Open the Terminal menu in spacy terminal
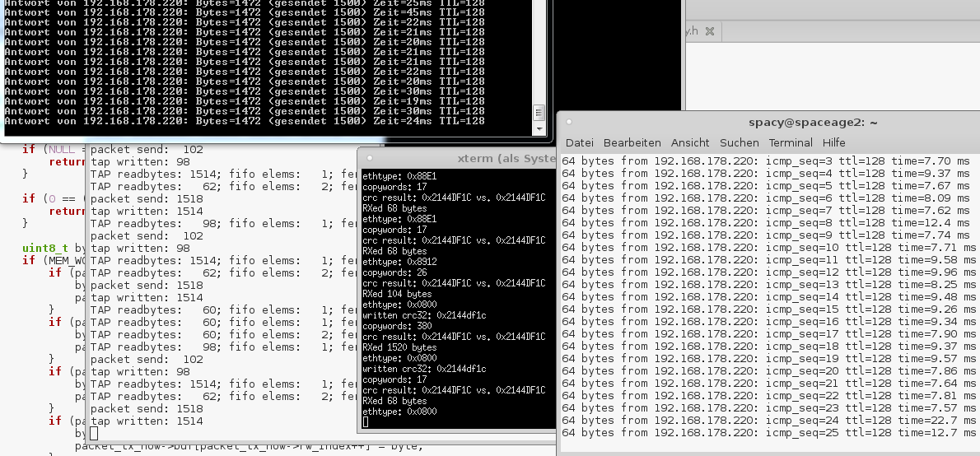The width and height of the screenshot is (980, 456). click(791, 143)
